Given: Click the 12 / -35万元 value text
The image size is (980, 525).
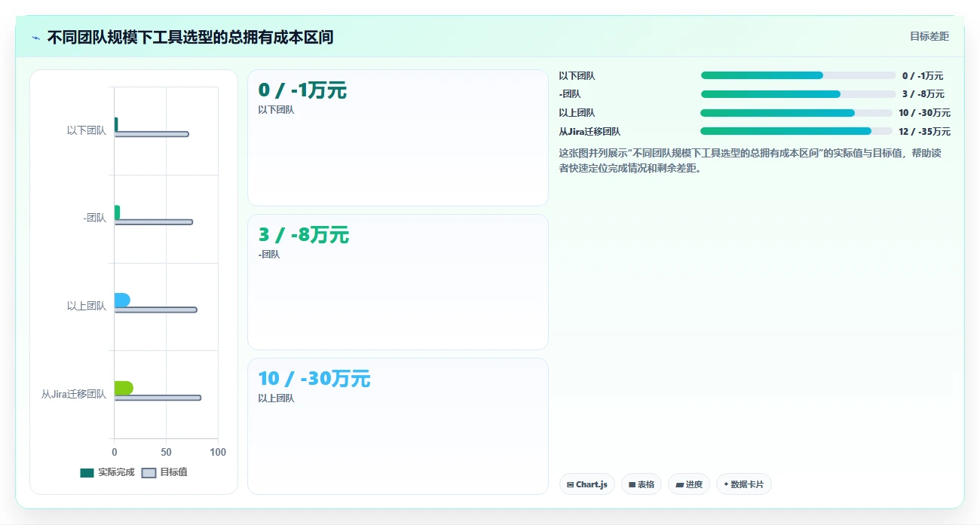Looking at the screenshot, I should (924, 131).
